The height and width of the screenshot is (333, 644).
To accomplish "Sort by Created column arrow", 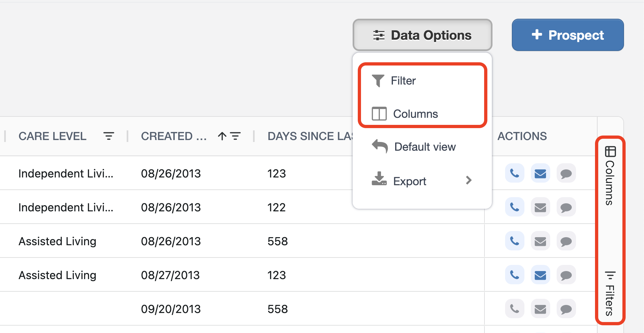I will [x=222, y=136].
